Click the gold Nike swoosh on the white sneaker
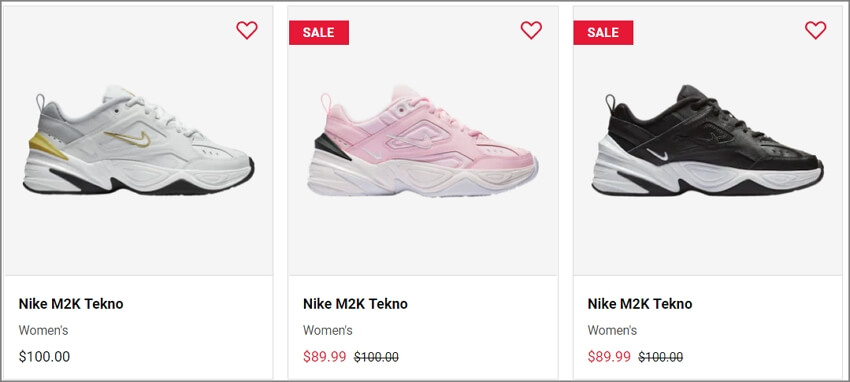Screen dimensions: 850x382 click(x=128, y=138)
